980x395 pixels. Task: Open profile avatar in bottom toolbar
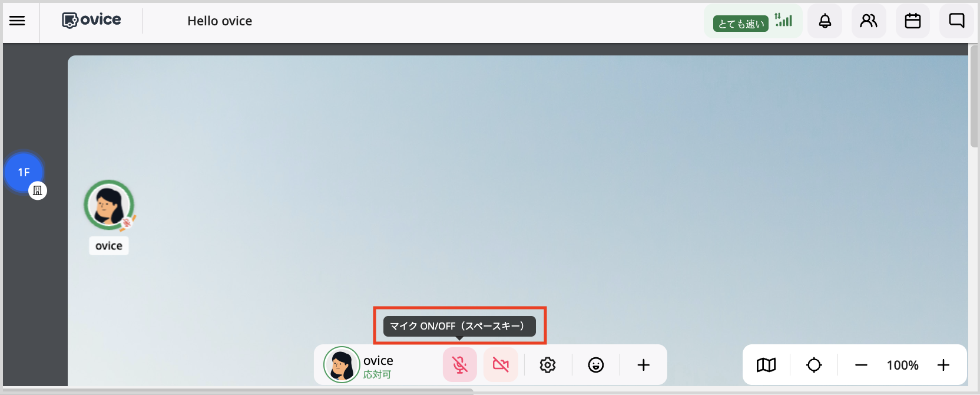342,365
